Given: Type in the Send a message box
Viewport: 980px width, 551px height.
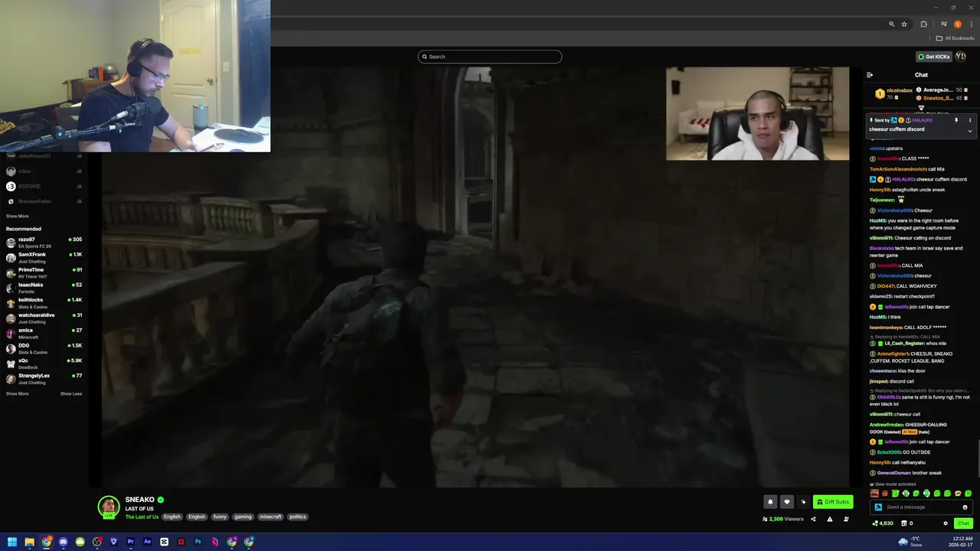Looking at the screenshot, I should coord(922,507).
